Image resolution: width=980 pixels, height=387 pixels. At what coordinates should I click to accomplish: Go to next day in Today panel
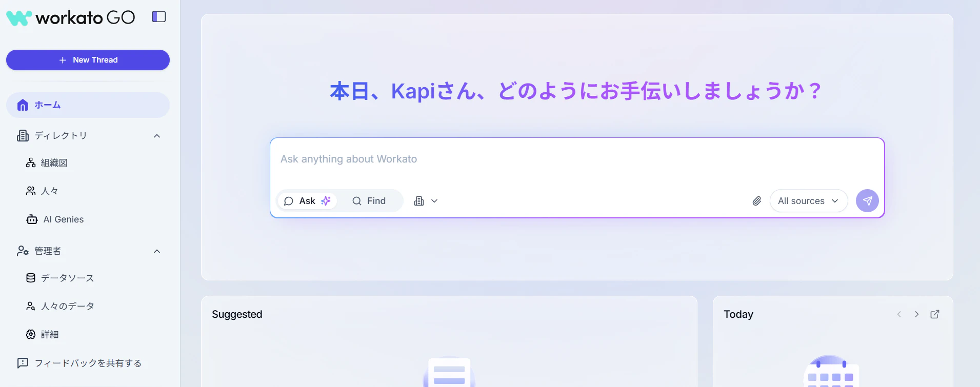pos(917,314)
